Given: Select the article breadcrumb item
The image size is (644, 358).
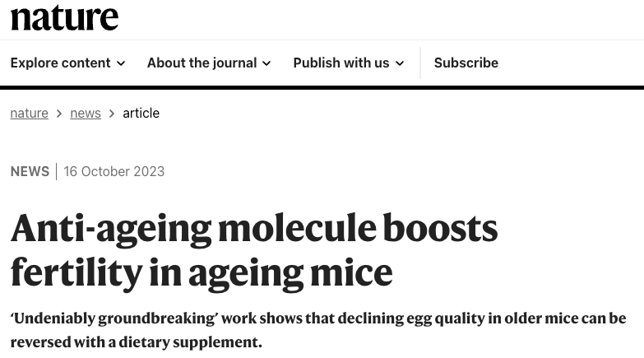Looking at the screenshot, I should 141,113.
